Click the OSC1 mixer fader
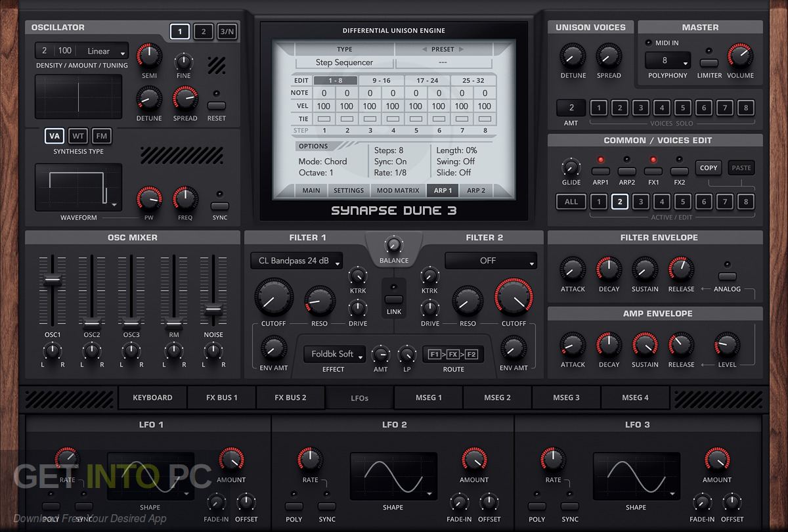 click(x=53, y=280)
